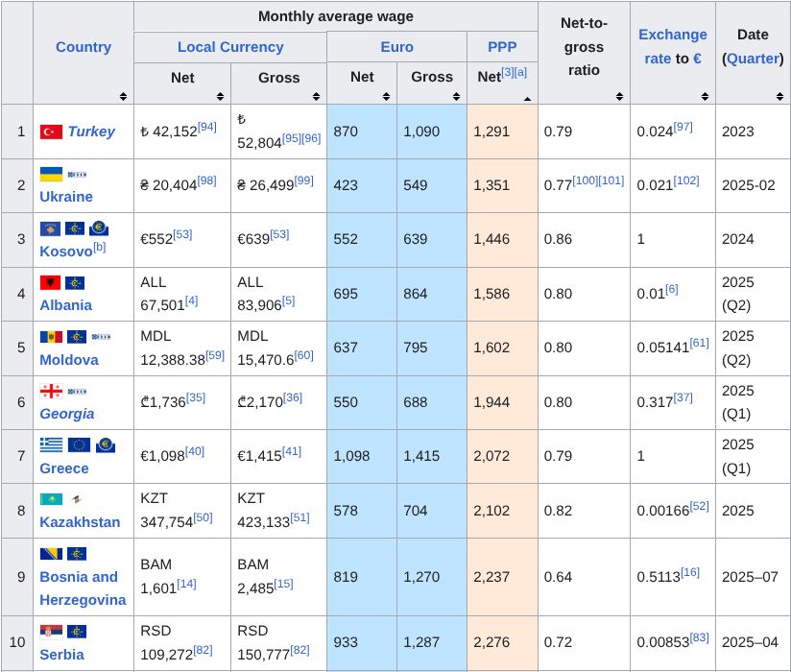Open footnote [94] next to Turkey net wage
This screenshot has height=672, width=791.
pyautogui.click(x=206, y=127)
